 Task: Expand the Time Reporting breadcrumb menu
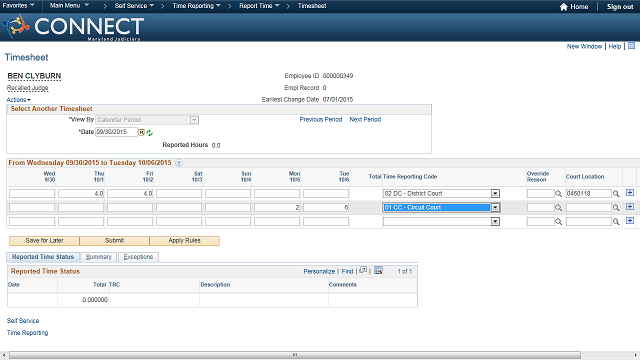tap(196, 6)
